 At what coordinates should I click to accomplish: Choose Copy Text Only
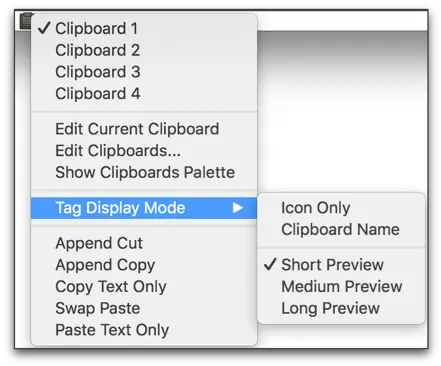pos(144,287)
